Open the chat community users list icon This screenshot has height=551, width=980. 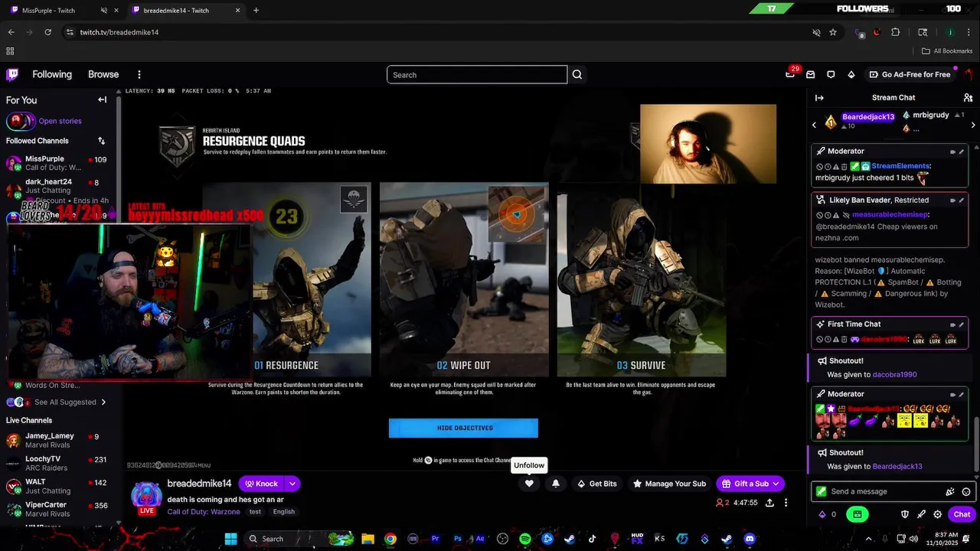coord(968,97)
